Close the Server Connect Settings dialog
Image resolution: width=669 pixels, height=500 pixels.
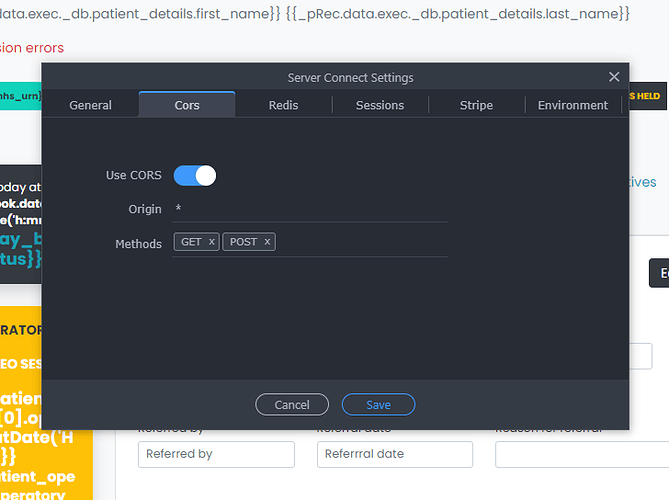coord(614,77)
